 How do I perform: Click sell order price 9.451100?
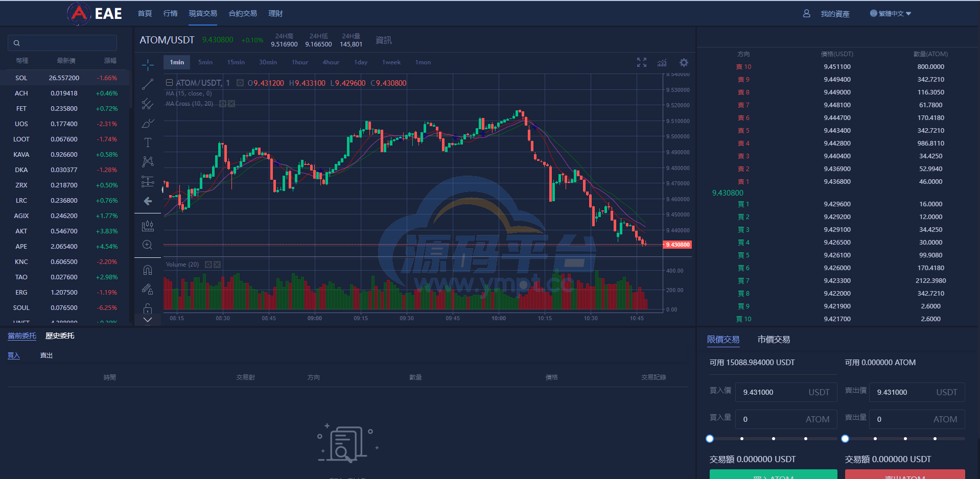click(837, 67)
